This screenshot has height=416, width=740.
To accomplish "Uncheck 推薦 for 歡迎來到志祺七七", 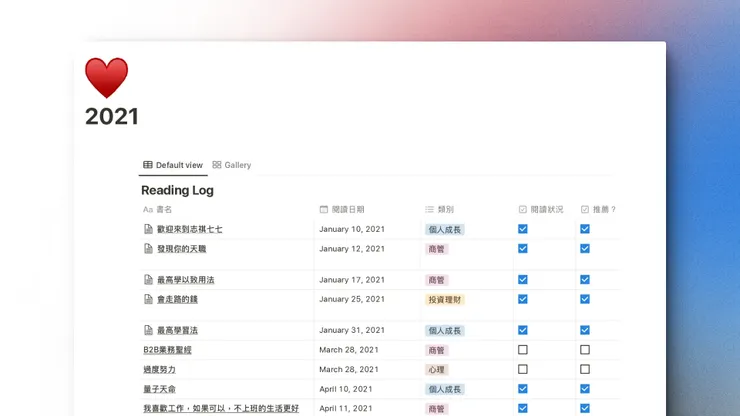I will (x=585, y=229).
